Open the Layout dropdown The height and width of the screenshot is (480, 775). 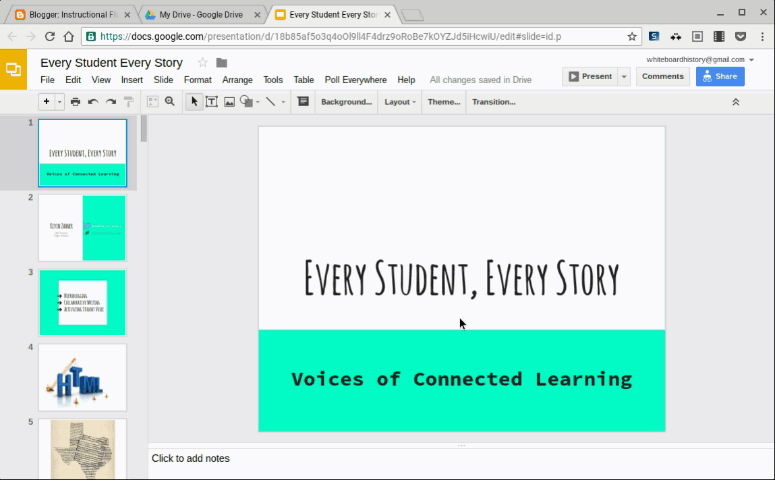click(400, 102)
